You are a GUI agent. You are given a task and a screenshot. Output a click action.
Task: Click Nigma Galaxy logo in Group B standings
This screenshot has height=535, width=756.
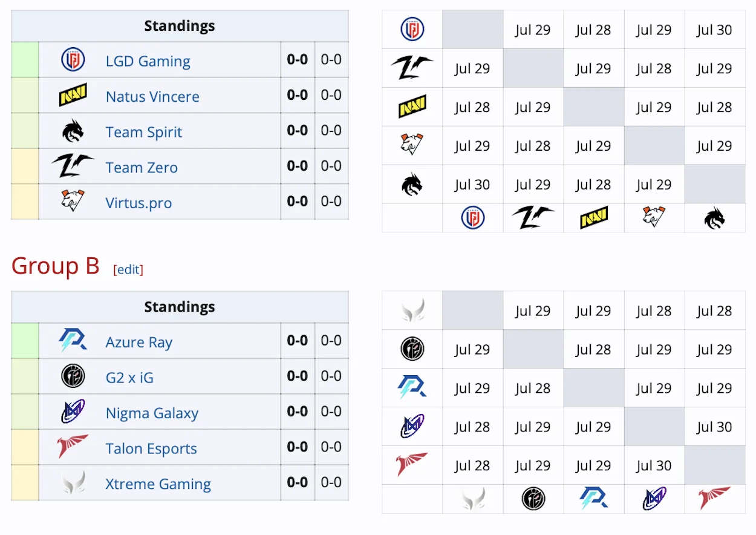click(x=73, y=412)
